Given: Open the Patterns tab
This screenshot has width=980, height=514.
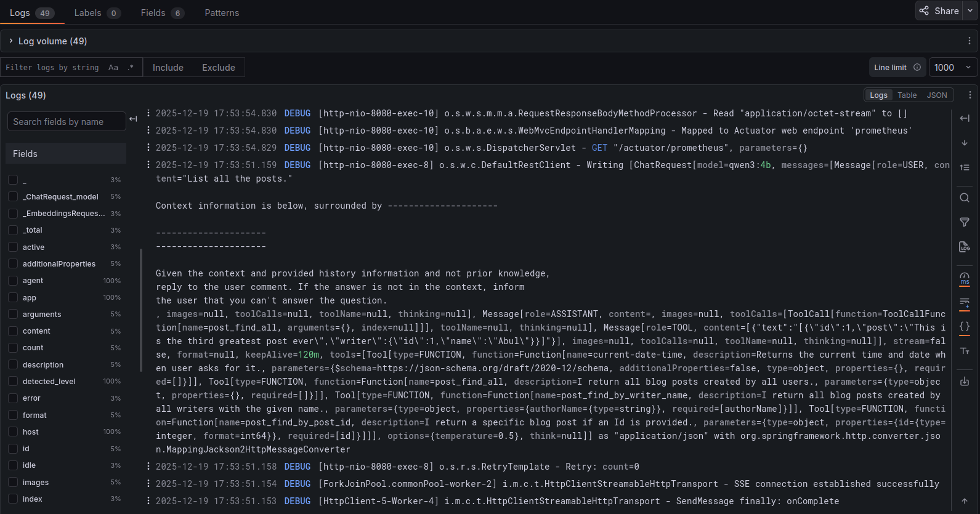Looking at the screenshot, I should pos(222,13).
